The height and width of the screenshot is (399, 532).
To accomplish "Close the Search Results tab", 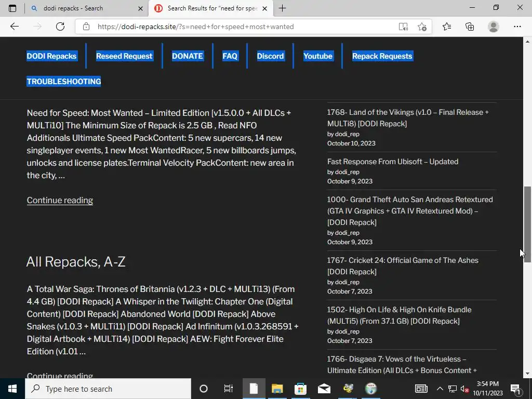I will point(265,8).
